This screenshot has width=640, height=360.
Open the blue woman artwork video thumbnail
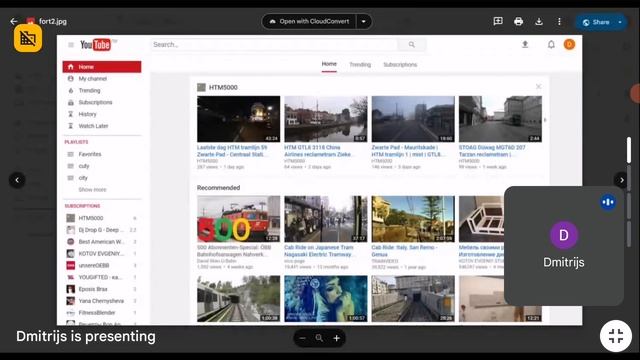click(326, 298)
